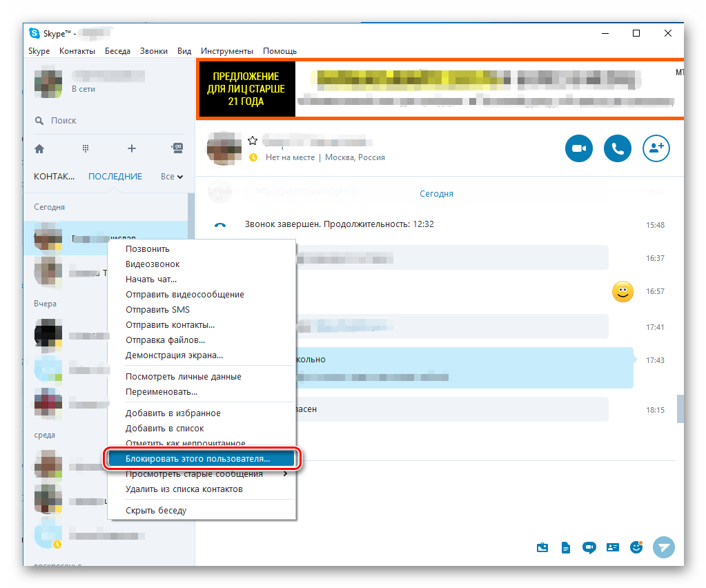Expand the 'Все' filter dropdown
706x588 pixels.
(171, 177)
